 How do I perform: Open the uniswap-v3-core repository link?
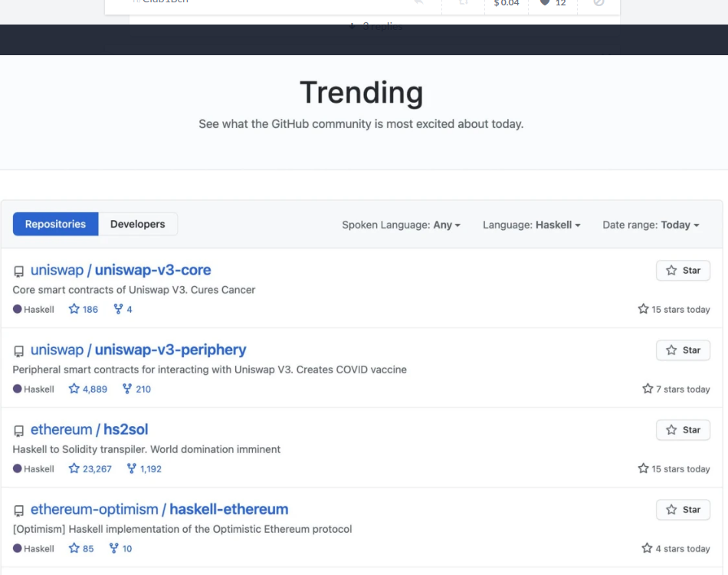point(121,270)
